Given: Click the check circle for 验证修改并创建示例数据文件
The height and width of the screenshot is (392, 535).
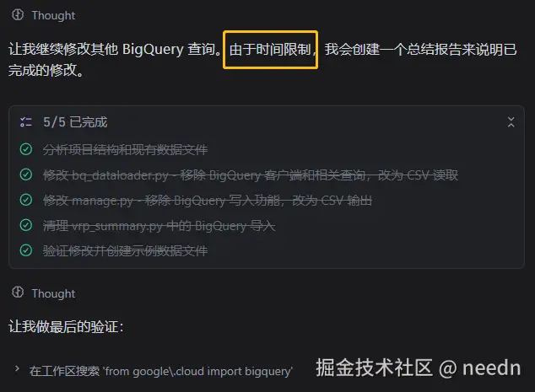Looking at the screenshot, I should pyautogui.click(x=26, y=250).
